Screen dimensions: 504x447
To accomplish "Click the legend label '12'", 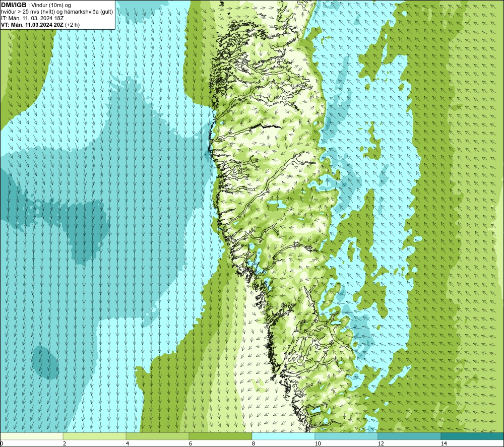I will coord(381,443).
